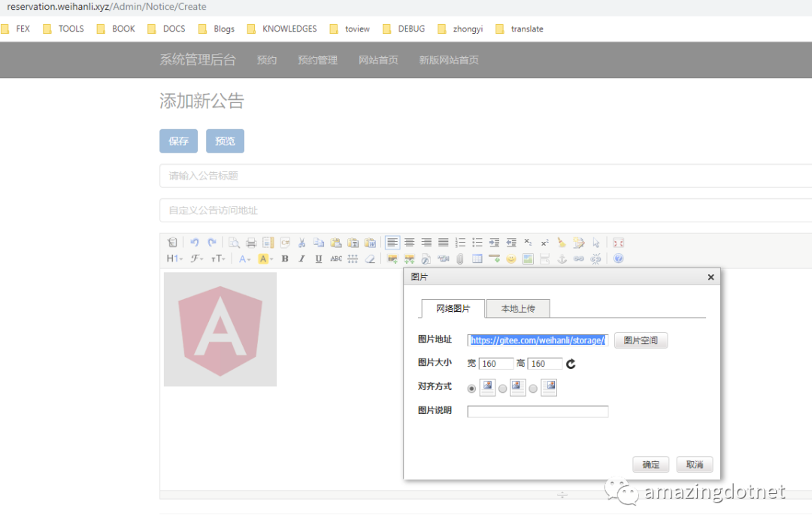The width and height of the screenshot is (812, 529).
Task: Select the left-align image radio
Action: 502,388
